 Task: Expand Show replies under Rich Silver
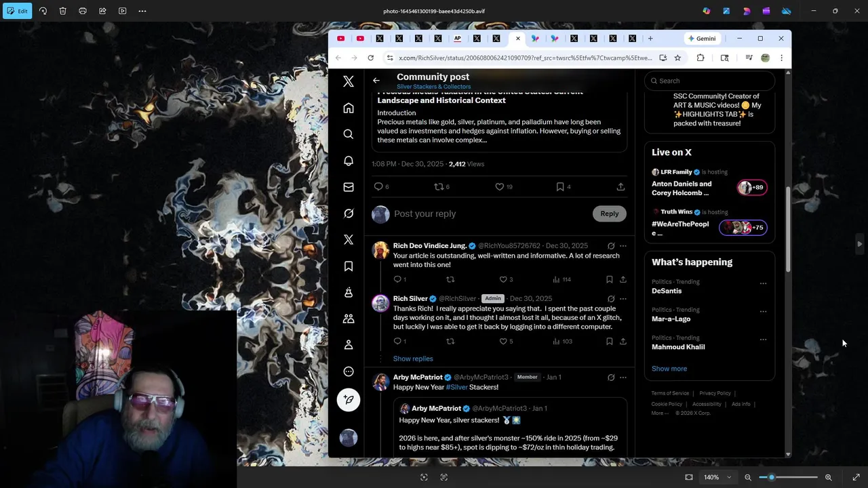pos(413,359)
